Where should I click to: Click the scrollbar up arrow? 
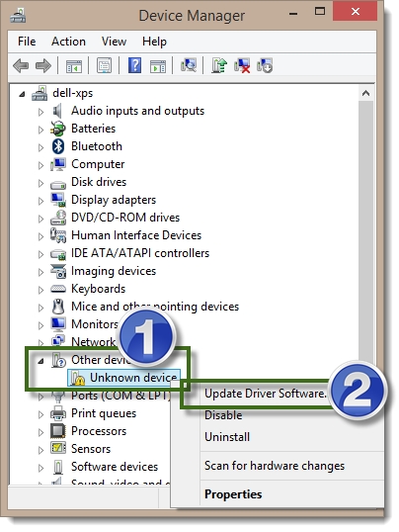point(365,93)
